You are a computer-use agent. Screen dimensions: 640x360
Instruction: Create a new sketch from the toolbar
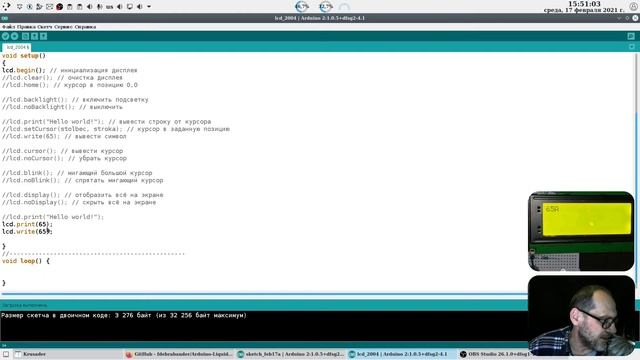(25, 36)
